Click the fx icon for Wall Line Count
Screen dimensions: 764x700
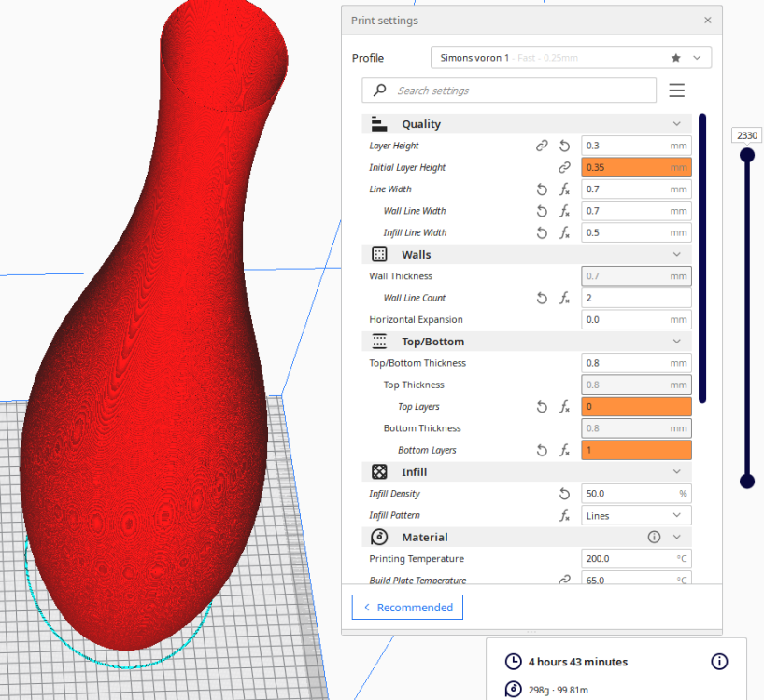pos(564,298)
